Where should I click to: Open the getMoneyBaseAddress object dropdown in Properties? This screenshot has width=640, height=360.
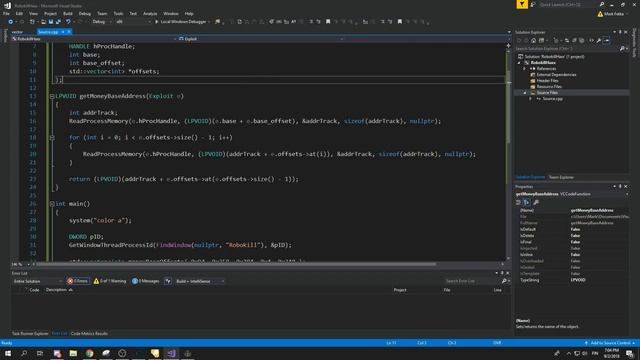pyautogui.click(x=572, y=194)
